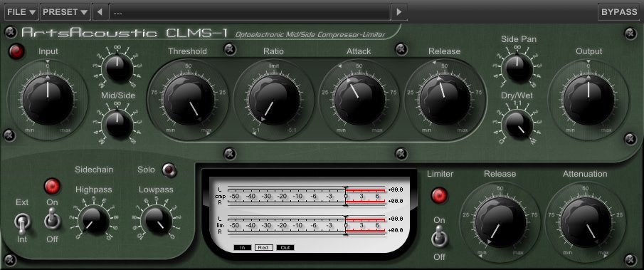This screenshot has width=644, height=270.
Task: Click the red Sidechain On LED
Action: (x=52, y=186)
